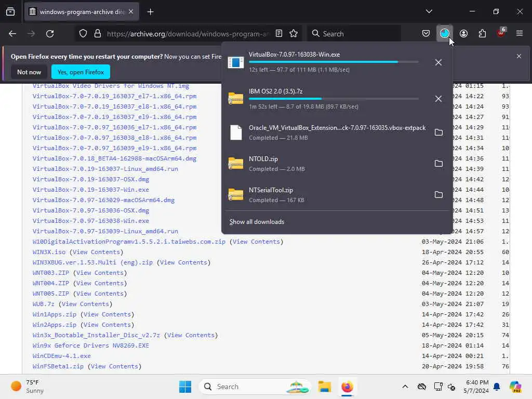This screenshot has width=532, height=399.
Task: Open WinFSBeta1.zip link
Action: (58, 366)
